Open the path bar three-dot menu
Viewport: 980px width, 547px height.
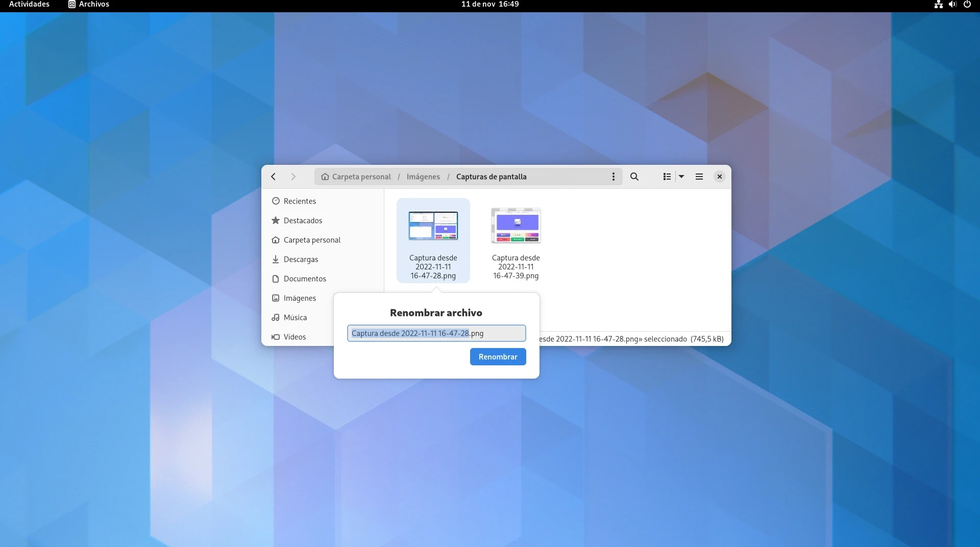[x=613, y=177]
